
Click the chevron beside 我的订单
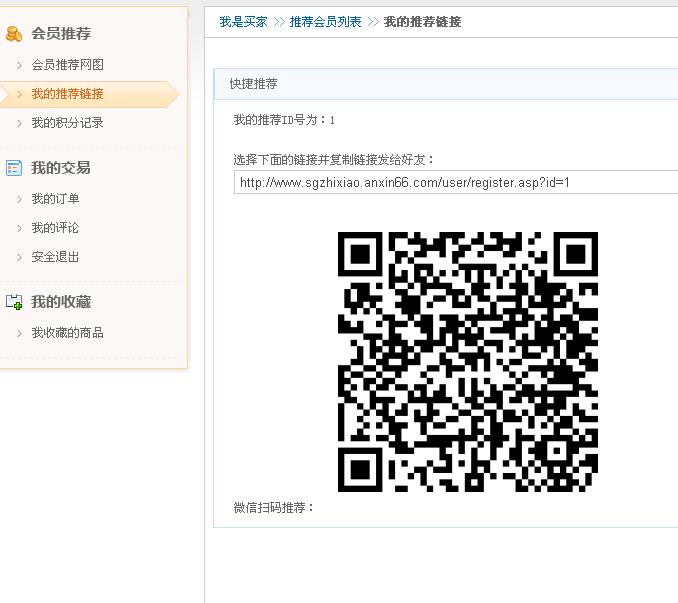coord(19,199)
